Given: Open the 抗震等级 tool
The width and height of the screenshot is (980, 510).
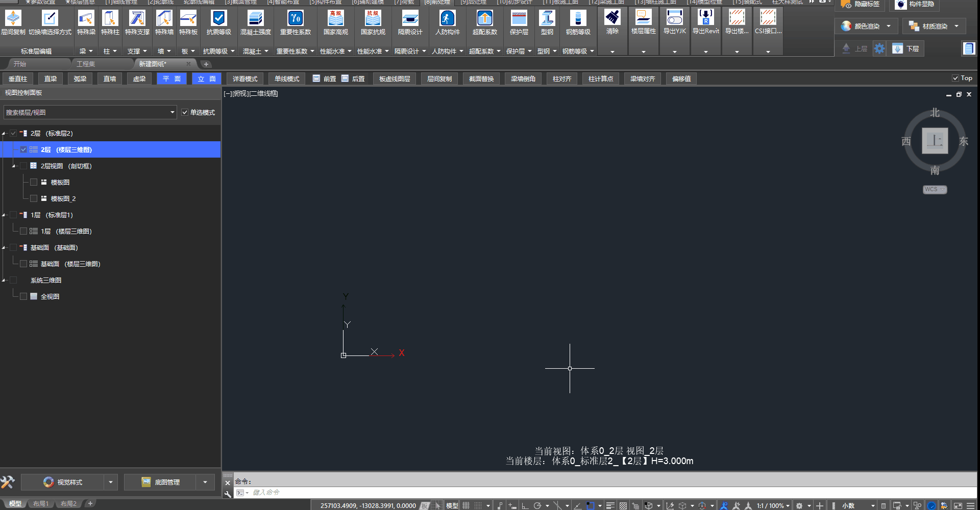Looking at the screenshot, I should coord(218,19).
